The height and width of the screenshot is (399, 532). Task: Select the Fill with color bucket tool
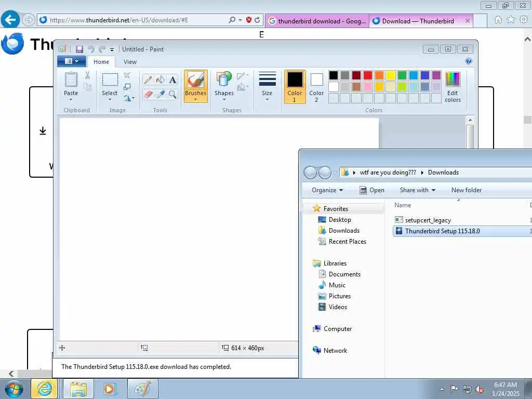(x=161, y=79)
